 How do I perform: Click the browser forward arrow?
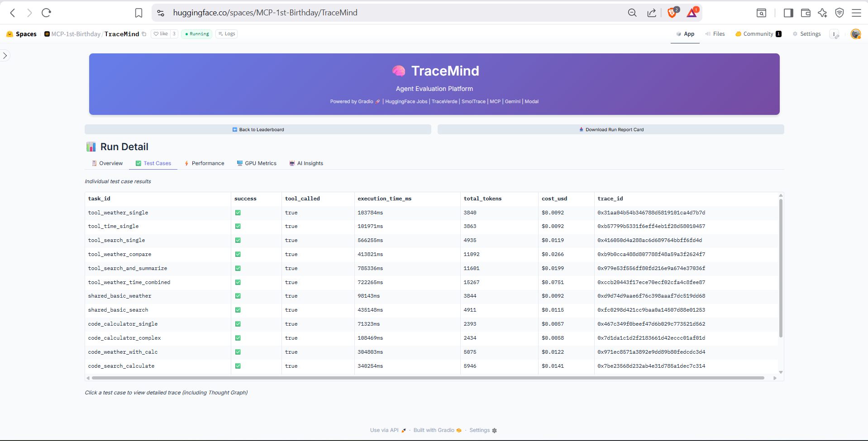point(29,13)
